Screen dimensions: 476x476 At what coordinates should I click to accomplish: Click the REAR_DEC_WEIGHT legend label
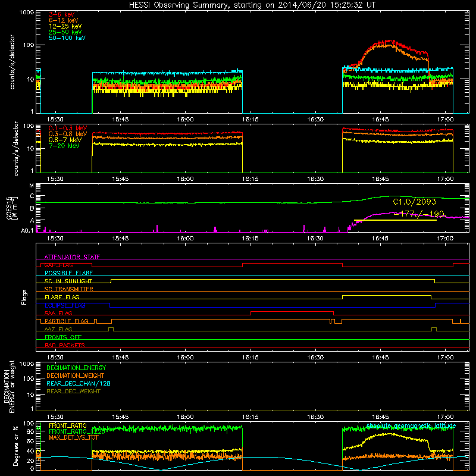point(73,392)
